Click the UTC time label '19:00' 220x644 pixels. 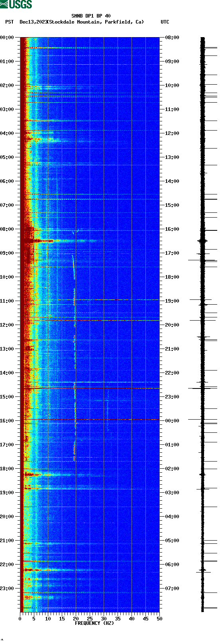(x=172, y=301)
